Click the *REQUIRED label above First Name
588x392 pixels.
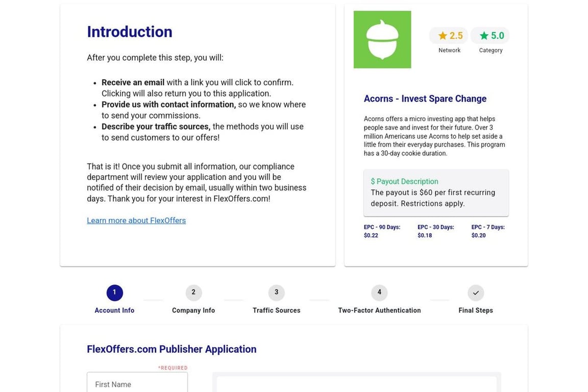(173, 368)
